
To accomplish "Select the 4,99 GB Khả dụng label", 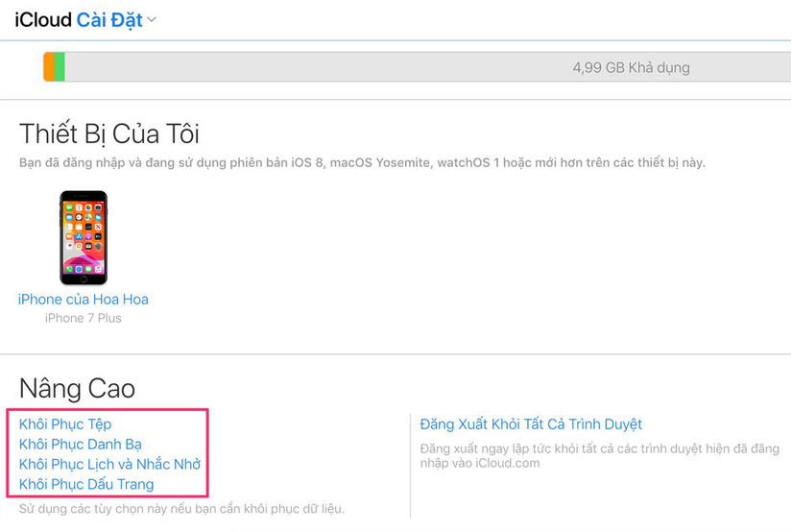I will 631,68.
